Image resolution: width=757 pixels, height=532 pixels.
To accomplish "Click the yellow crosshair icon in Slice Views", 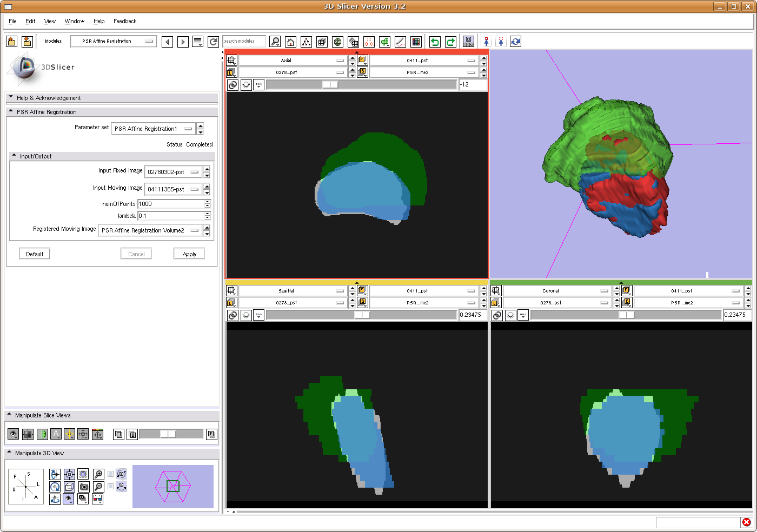I will click(x=69, y=434).
